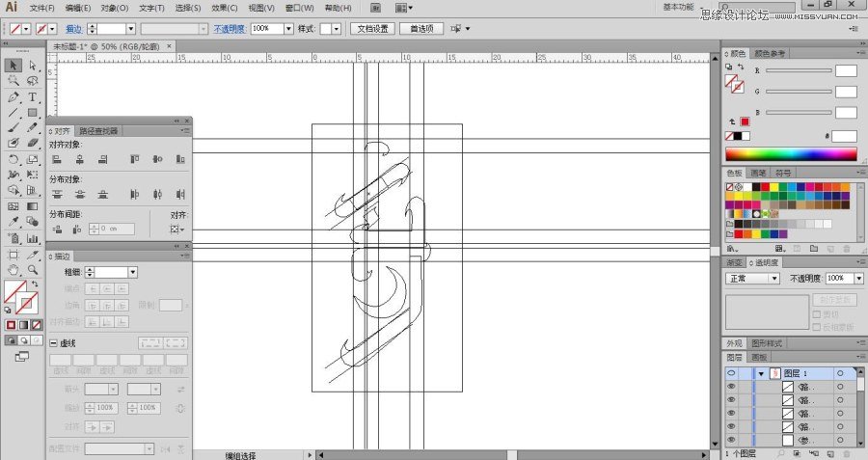
Task: Click vertical align top in Align panel
Action: coord(134,159)
